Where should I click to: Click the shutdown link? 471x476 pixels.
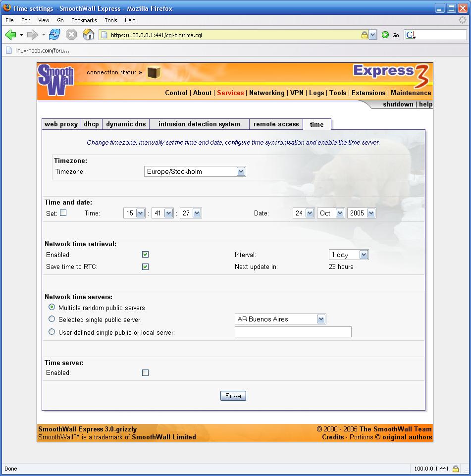pyautogui.click(x=398, y=105)
